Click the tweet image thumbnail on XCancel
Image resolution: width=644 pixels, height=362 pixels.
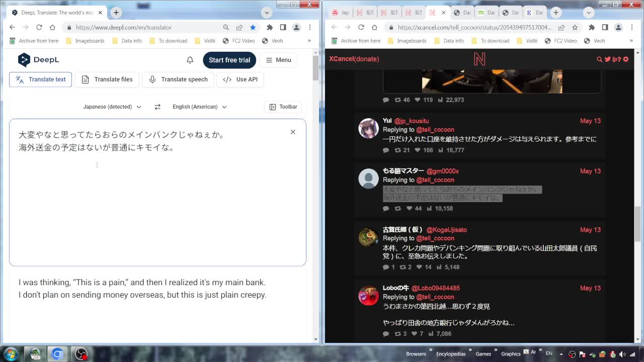(492, 81)
